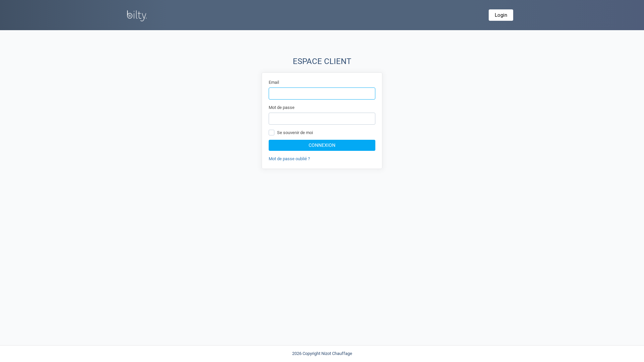Click the circular b emblem of bilty logo

tap(130, 15)
